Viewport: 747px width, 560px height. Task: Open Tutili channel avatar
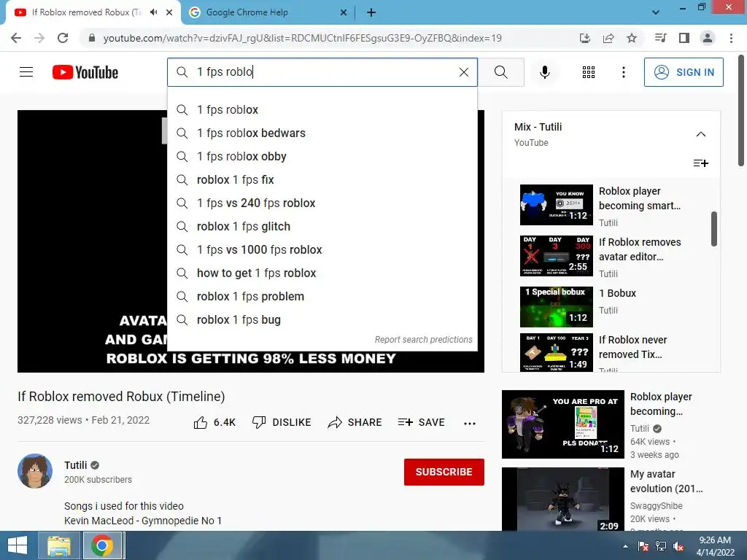pos(35,471)
